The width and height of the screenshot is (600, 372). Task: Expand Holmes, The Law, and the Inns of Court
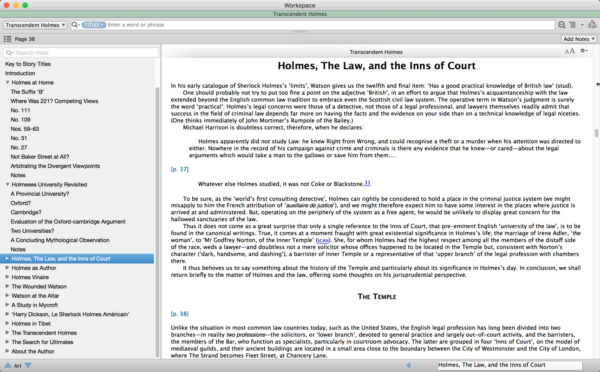click(x=7, y=259)
